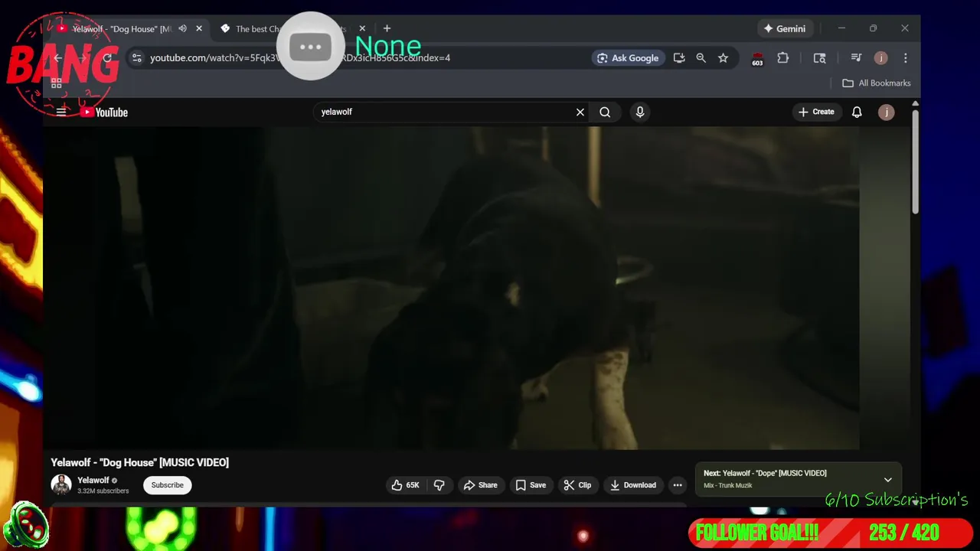This screenshot has height=551, width=980.
Task: Bookmark this page with star
Action: 723,58
